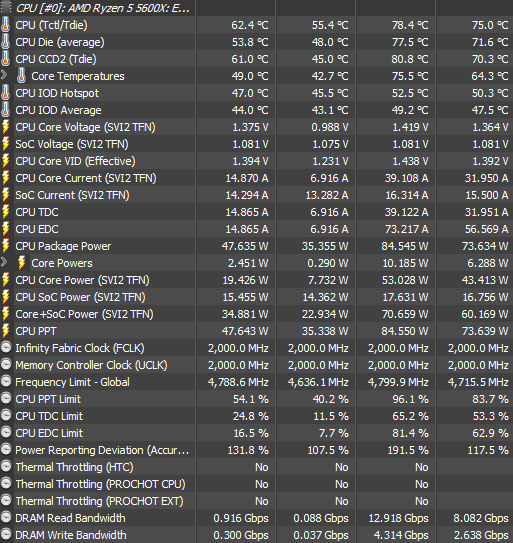The image size is (513, 543).
Task: Select the Core Temperatures row label
Action: (x=78, y=76)
